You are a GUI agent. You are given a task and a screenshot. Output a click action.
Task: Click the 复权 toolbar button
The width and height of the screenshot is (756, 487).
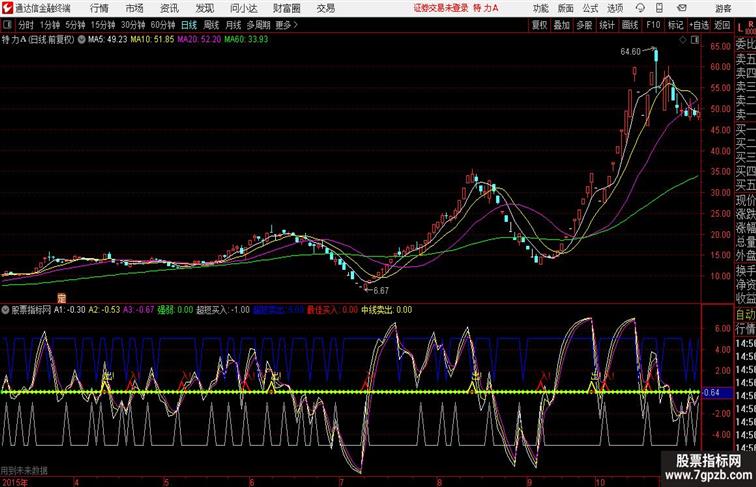pyautogui.click(x=539, y=25)
